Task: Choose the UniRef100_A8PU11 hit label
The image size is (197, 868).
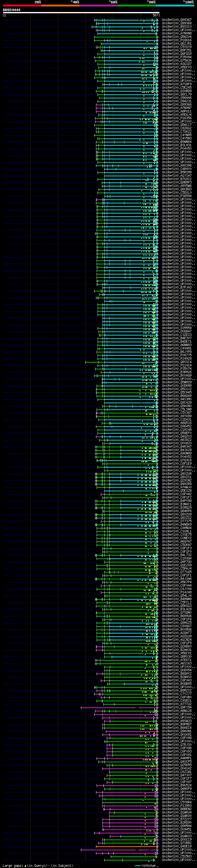Action: tap(177, 111)
